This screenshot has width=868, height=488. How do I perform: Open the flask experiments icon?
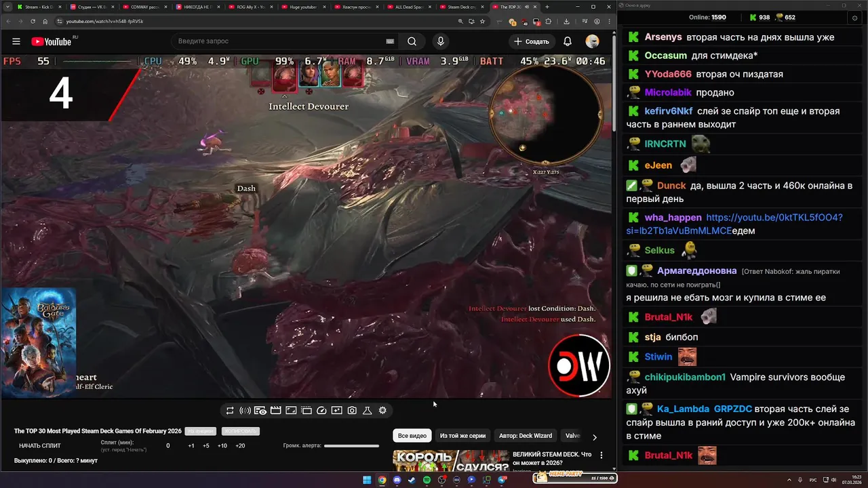point(367,411)
